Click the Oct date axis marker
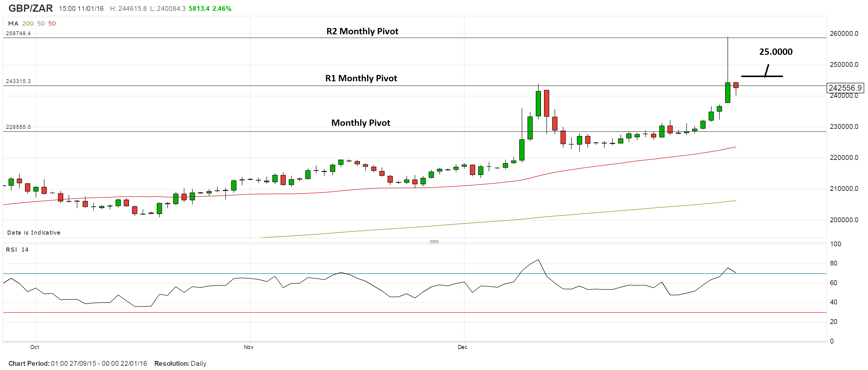868x370 pixels. point(34,347)
